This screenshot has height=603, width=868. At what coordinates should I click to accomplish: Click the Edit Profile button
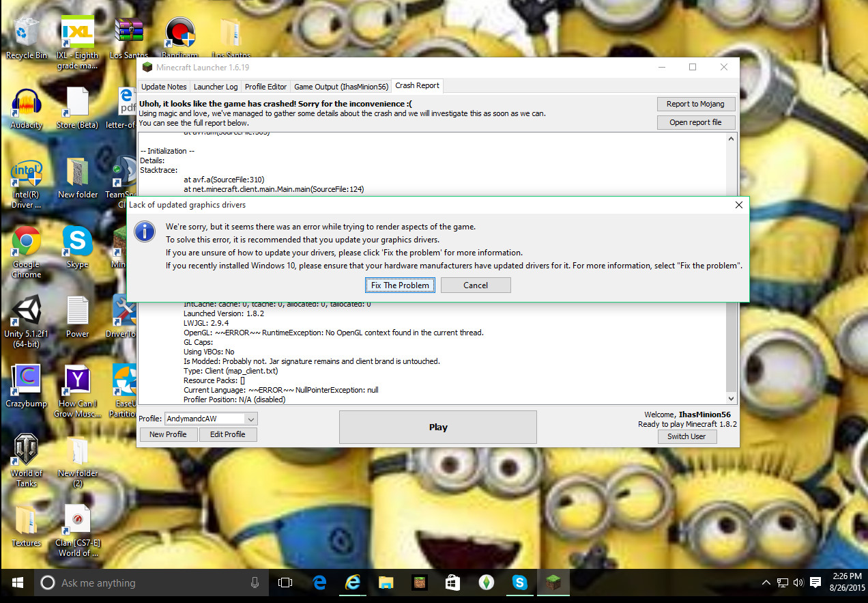[x=227, y=434]
